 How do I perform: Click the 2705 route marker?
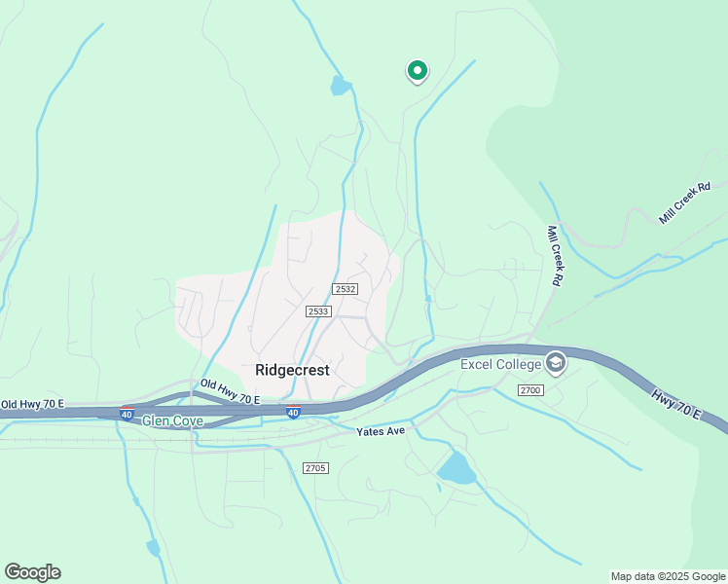315,468
